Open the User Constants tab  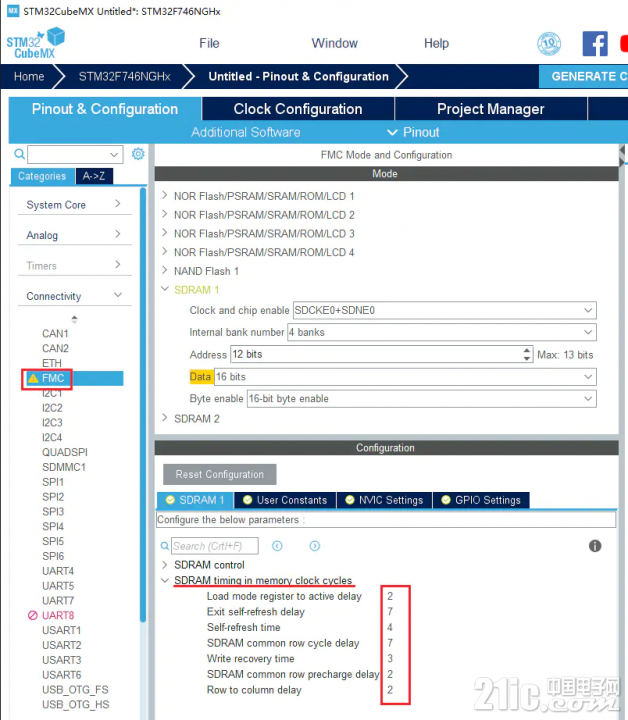tap(285, 500)
